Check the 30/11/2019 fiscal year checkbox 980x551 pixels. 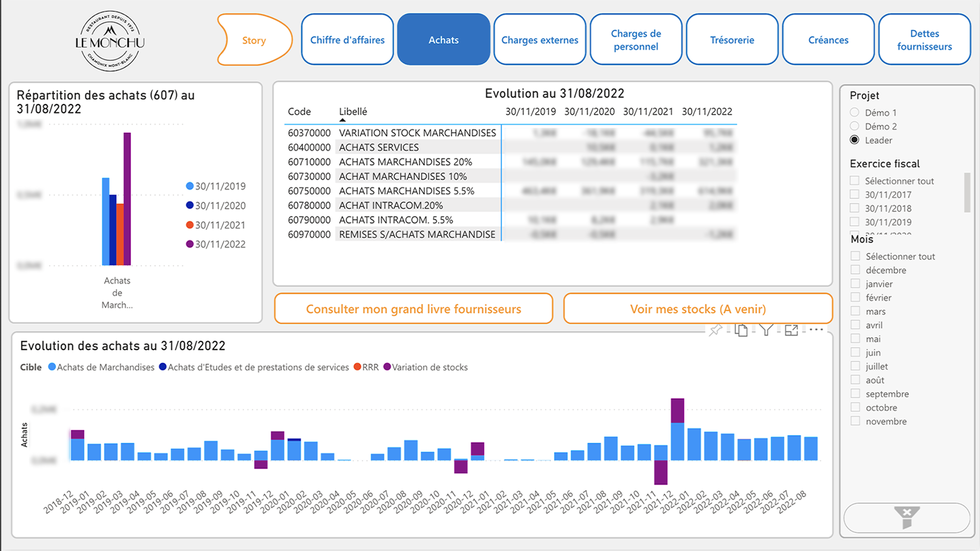pos(855,222)
